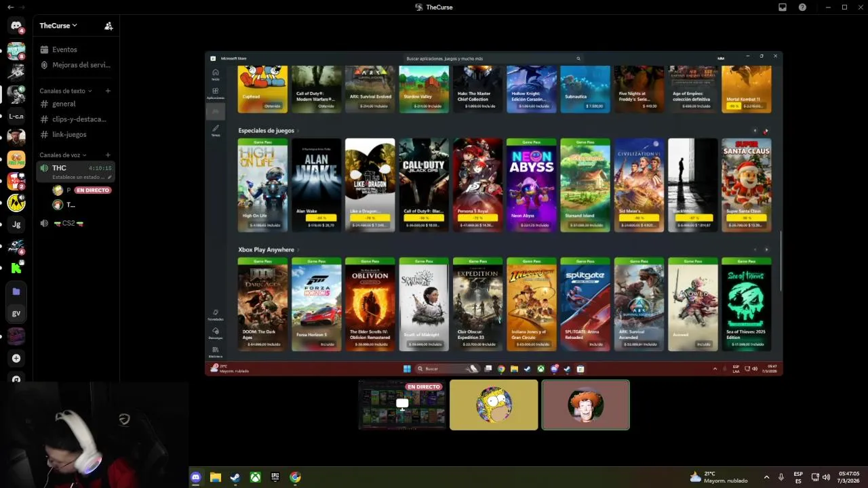Open the server folder icon
The width and height of the screenshot is (868, 488).
point(16,291)
